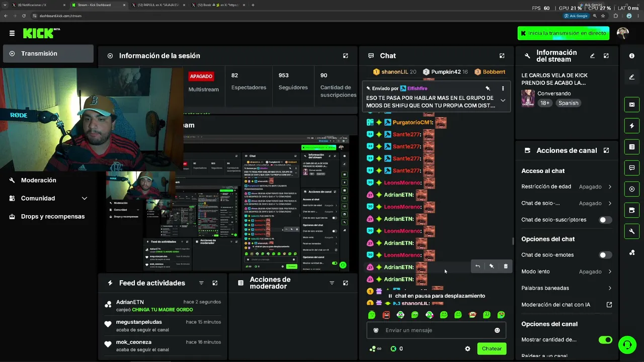The width and height of the screenshot is (644, 362).
Task: Click the 18+ tag
Action: [545, 103]
